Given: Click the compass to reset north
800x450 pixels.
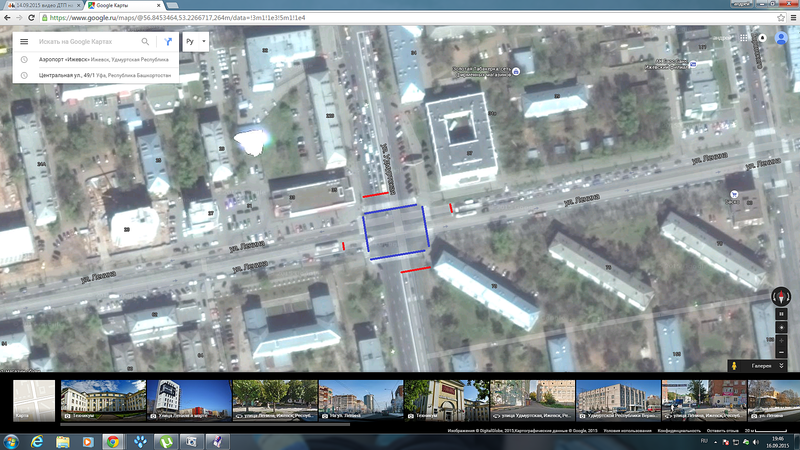Looking at the screenshot, I should 782,297.
